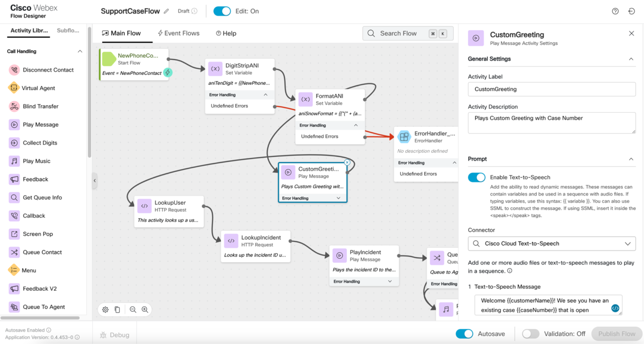Click the Debug button
Viewport: 644px width, 344px height.
point(115,335)
